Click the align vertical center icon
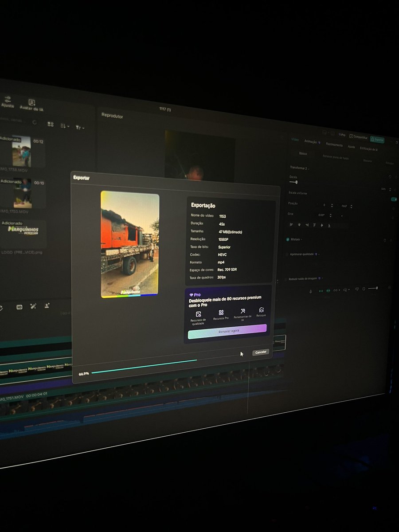399x532 pixels. pyautogui.click(x=322, y=226)
